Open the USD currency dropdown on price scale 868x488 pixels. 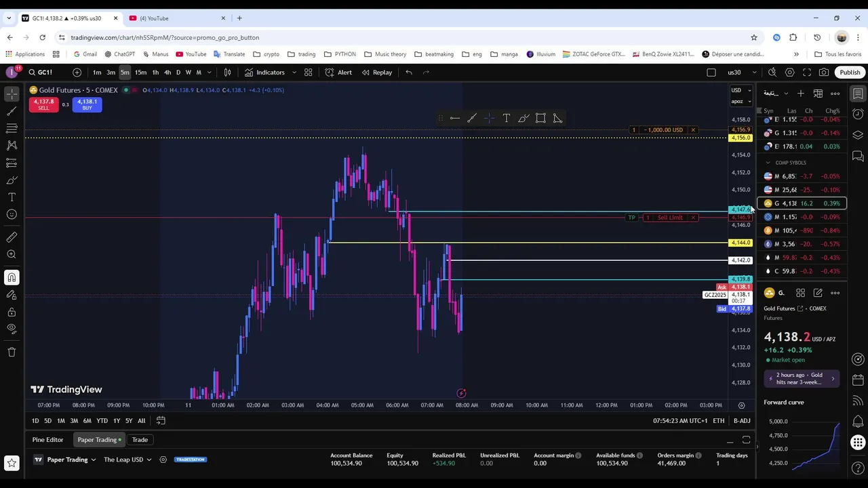[x=741, y=90]
